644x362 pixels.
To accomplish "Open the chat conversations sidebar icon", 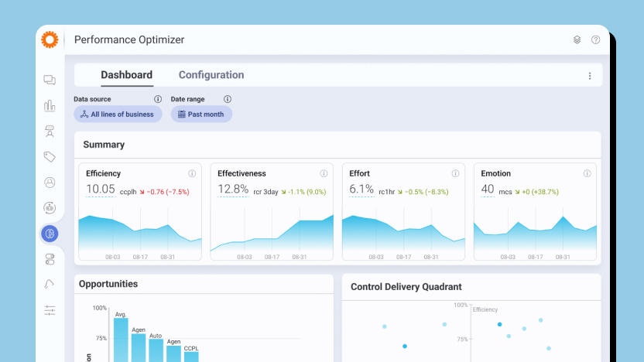I will coord(50,80).
